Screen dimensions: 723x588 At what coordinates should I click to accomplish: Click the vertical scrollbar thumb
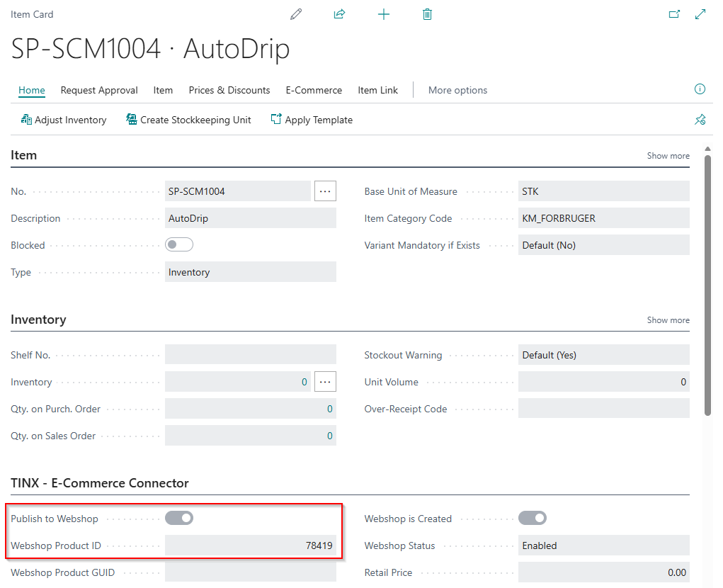(x=708, y=285)
